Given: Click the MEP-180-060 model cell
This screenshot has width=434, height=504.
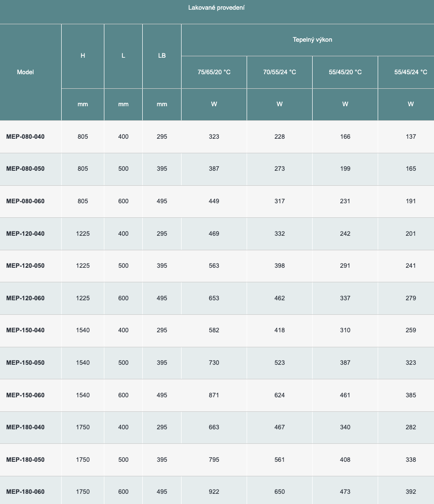Looking at the screenshot, I should 25,492.
